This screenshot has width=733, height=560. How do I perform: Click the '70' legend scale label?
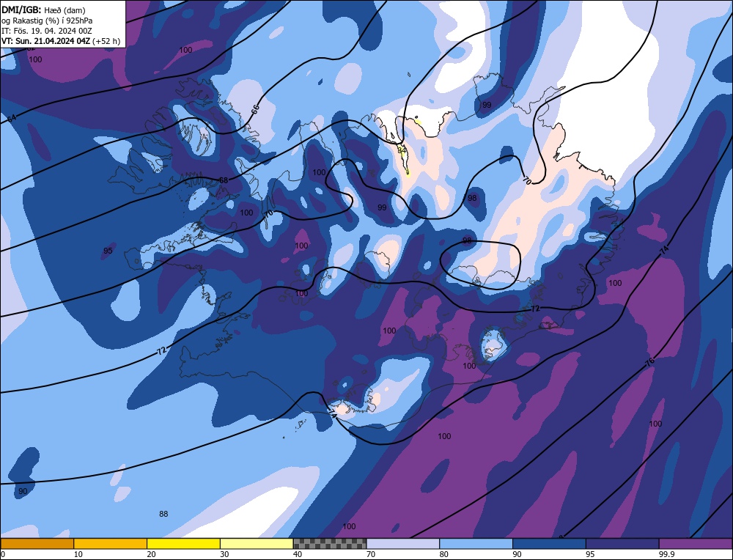pos(371,554)
